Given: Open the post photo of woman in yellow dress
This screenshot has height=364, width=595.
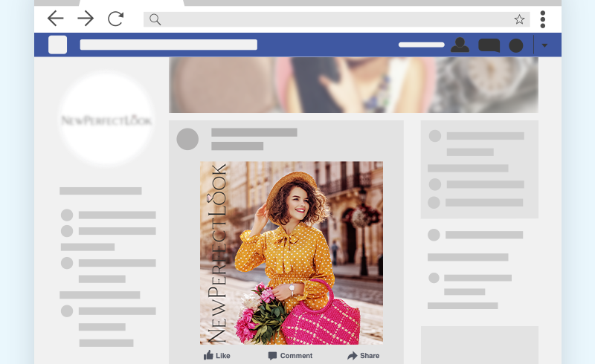Looking at the screenshot, I should coord(292,253).
